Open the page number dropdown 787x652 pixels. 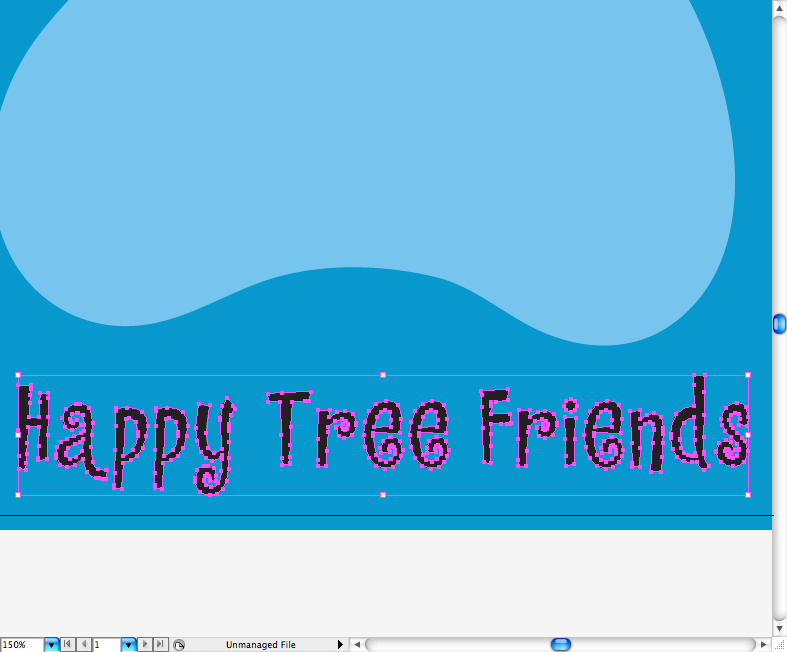(x=128, y=645)
